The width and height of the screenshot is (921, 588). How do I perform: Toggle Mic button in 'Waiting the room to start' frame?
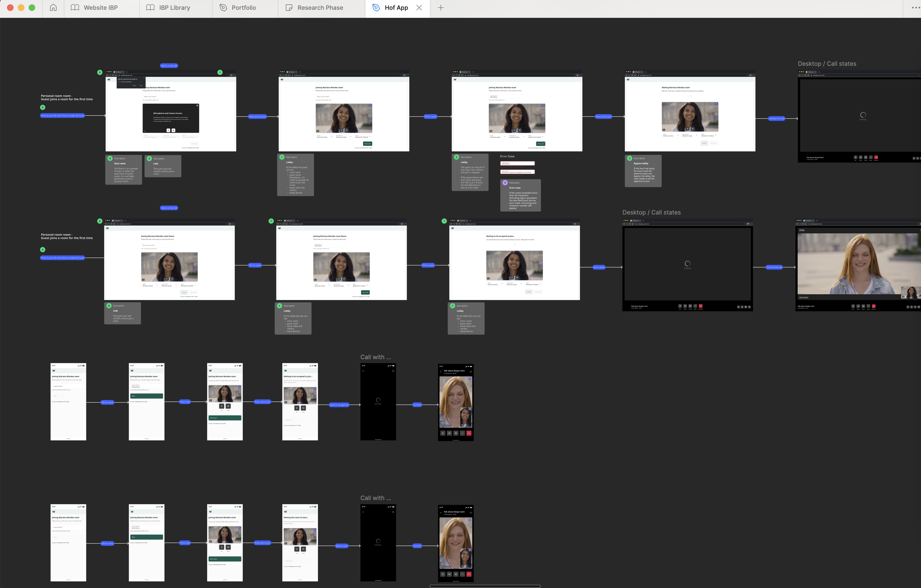click(297, 549)
